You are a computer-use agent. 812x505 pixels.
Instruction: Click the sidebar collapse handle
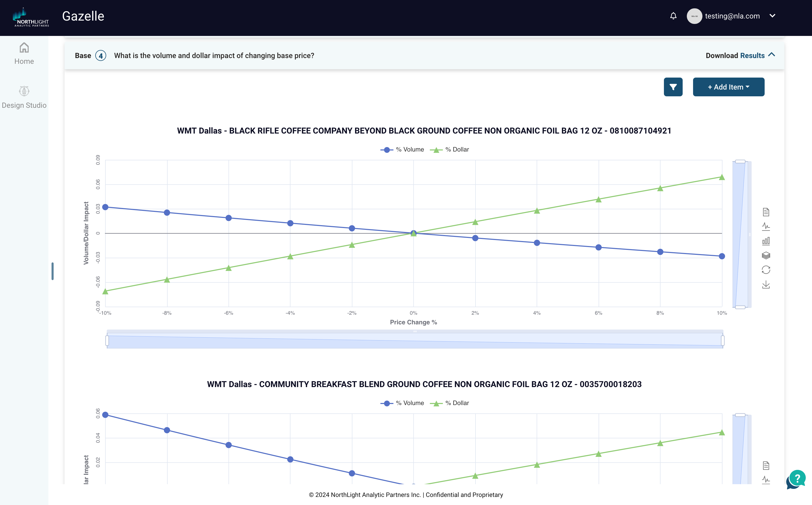(52, 271)
